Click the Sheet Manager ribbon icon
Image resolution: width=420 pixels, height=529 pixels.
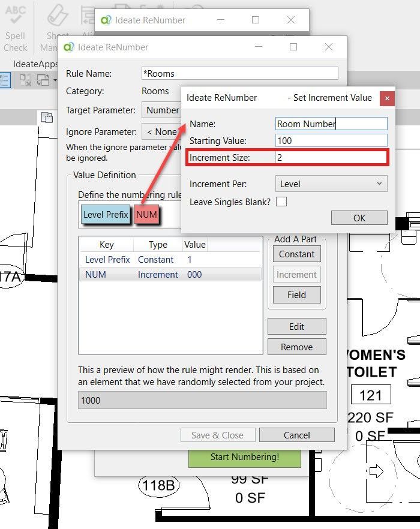tap(57, 15)
